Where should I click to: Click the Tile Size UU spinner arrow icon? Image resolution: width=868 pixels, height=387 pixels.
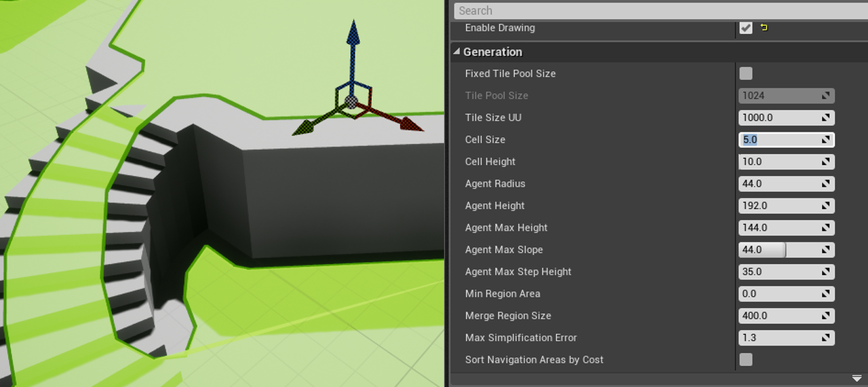point(826,117)
